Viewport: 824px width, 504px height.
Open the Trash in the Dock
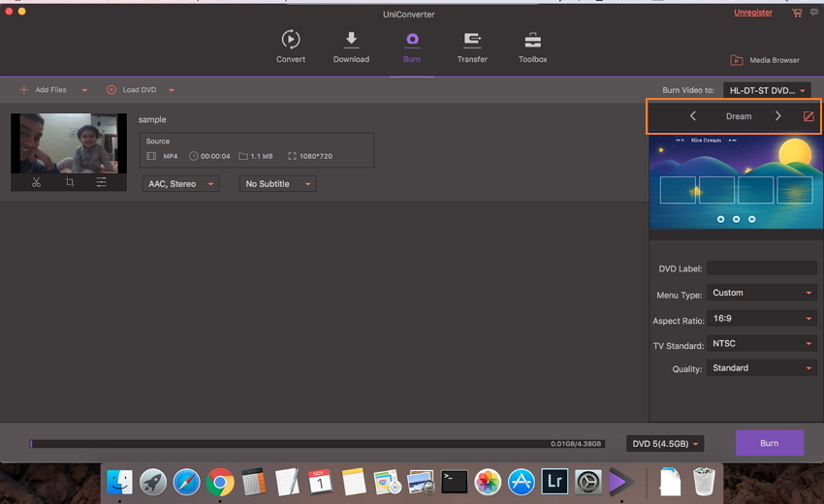tap(704, 482)
